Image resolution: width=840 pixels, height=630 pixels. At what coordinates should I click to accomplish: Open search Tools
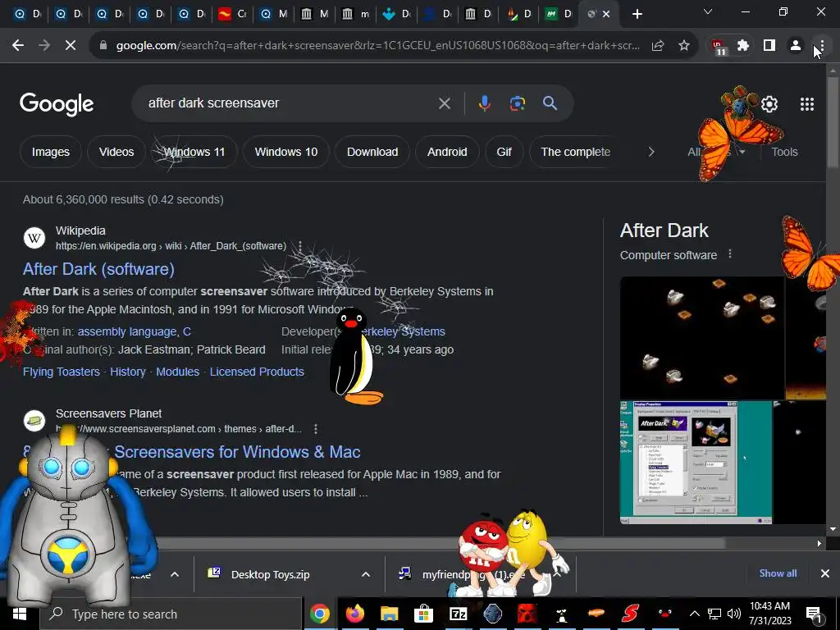click(x=784, y=152)
